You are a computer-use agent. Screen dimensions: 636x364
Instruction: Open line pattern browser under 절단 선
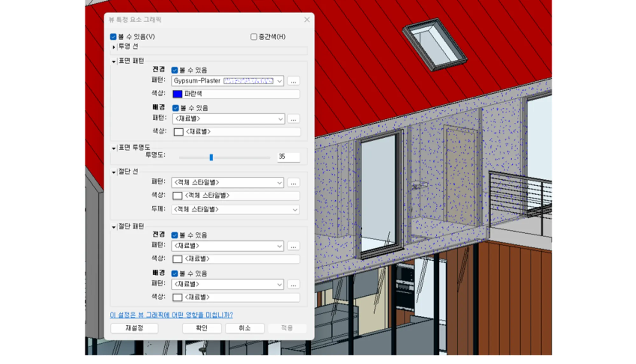pyautogui.click(x=293, y=183)
